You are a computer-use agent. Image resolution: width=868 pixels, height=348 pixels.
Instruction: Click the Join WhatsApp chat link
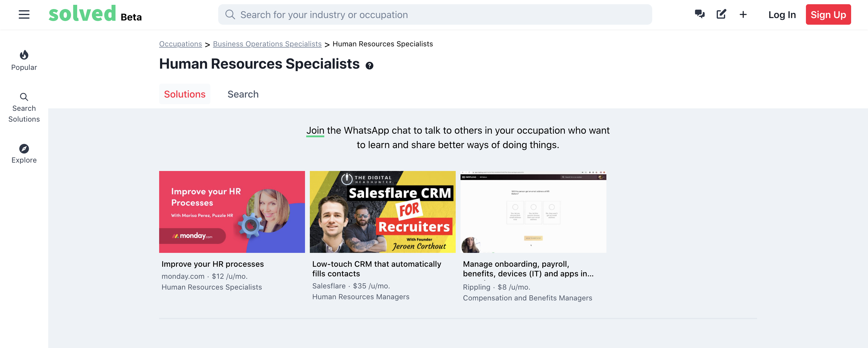[x=315, y=131]
